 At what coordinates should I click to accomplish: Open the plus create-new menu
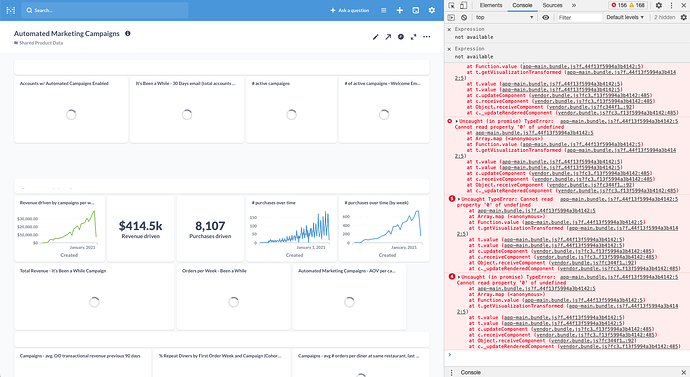coord(399,10)
